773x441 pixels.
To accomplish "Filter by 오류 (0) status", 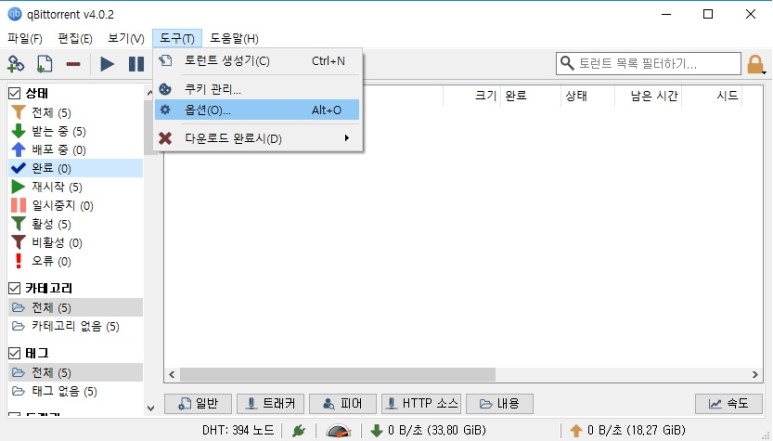I will (75, 261).
